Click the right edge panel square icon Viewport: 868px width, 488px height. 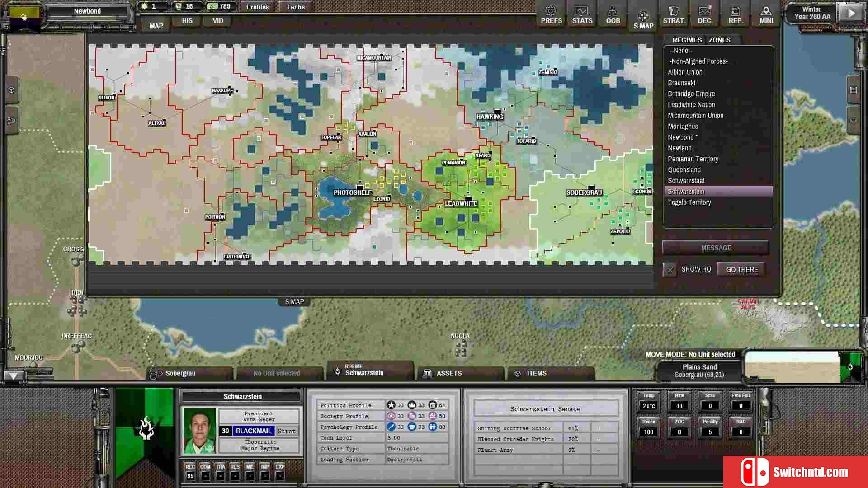click(854, 90)
